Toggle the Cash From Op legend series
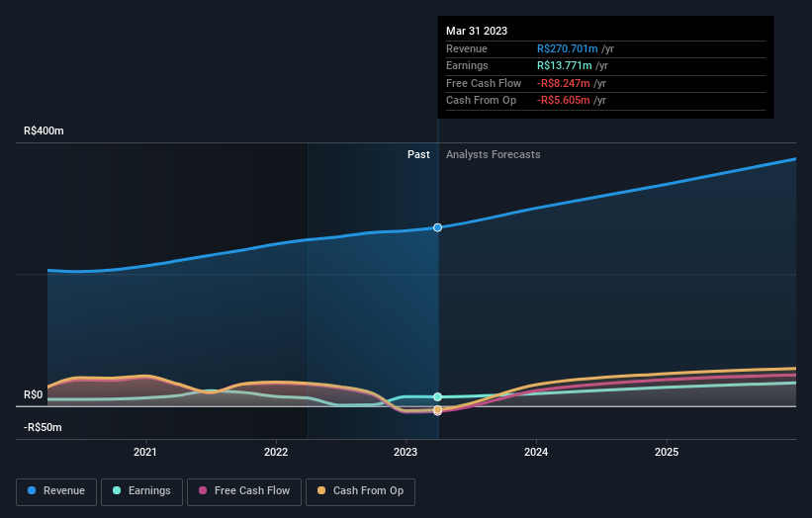The height and width of the screenshot is (518, 812). tap(360, 491)
